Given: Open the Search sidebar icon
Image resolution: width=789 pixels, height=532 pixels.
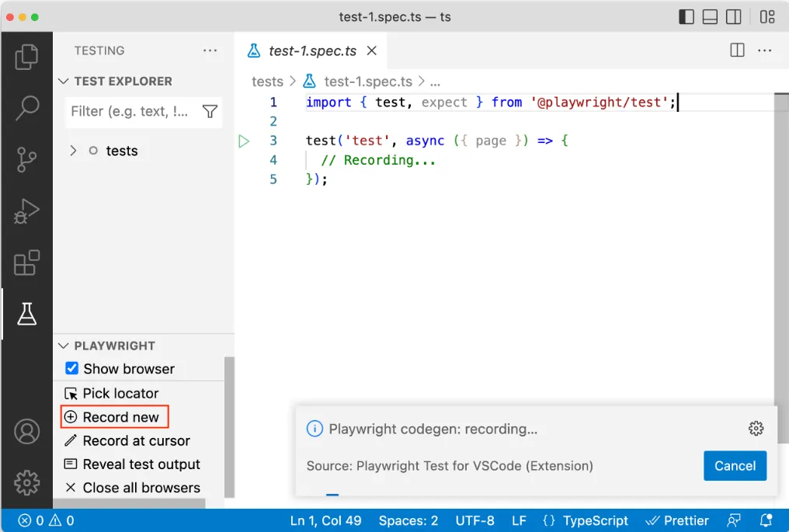Looking at the screenshot, I should [x=27, y=108].
